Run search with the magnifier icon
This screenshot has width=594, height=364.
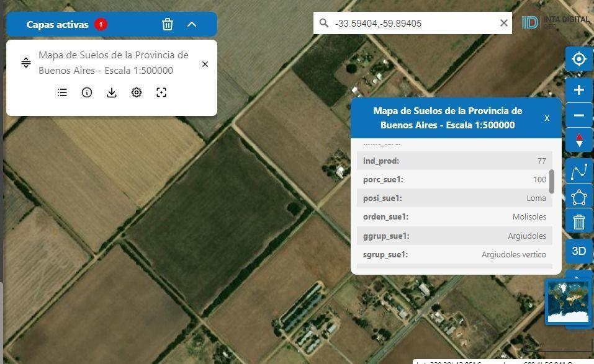tap(323, 23)
